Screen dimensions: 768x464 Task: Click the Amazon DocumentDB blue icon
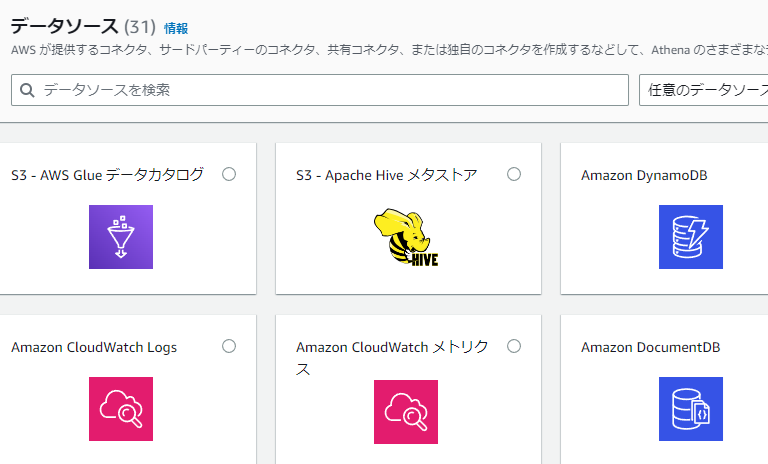(691, 409)
